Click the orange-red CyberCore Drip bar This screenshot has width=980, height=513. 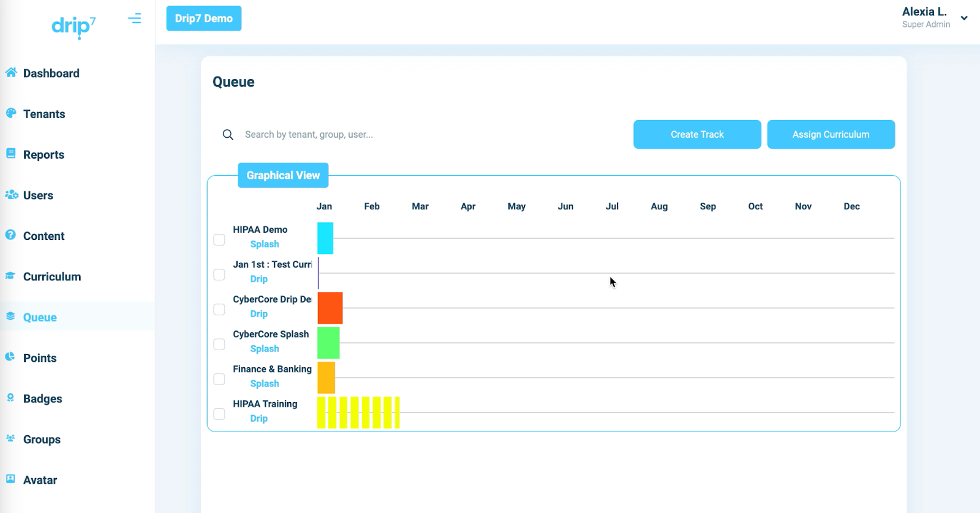[x=330, y=308]
